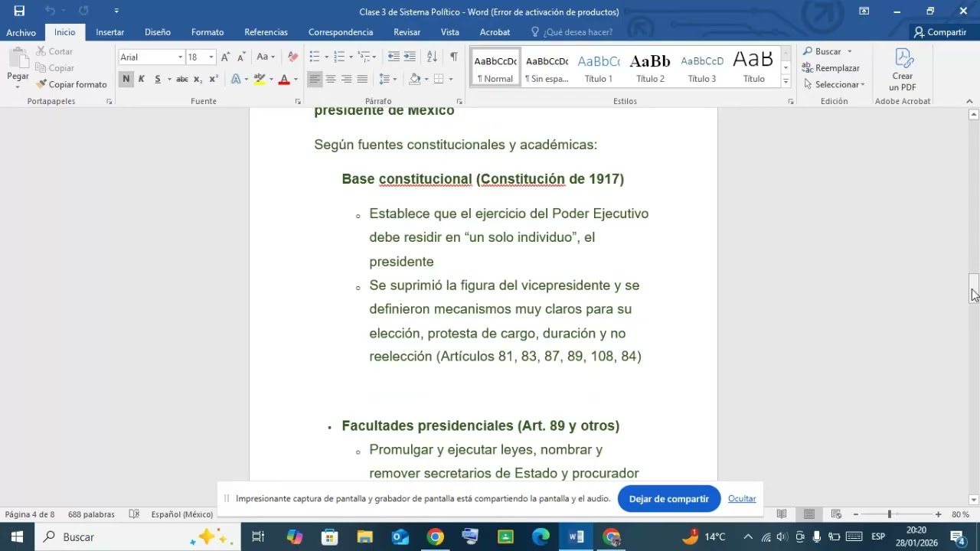This screenshot has height=551, width=980.
Task: Expand borders dropdown arrow
Action: coord(451,79)
